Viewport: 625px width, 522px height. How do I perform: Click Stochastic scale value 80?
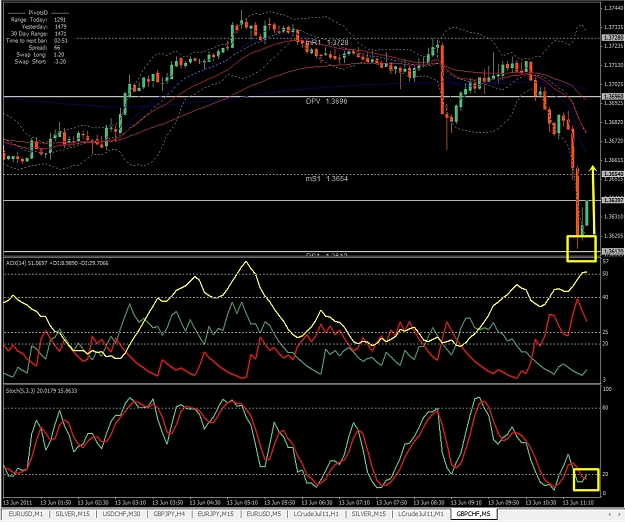click(605, 408)
